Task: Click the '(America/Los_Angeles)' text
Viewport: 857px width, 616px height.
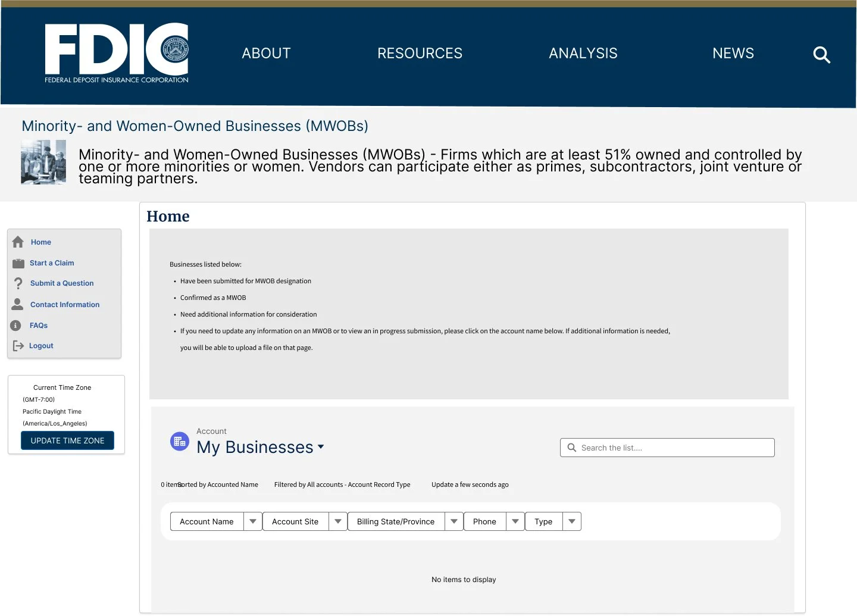Action: (55, 424)
